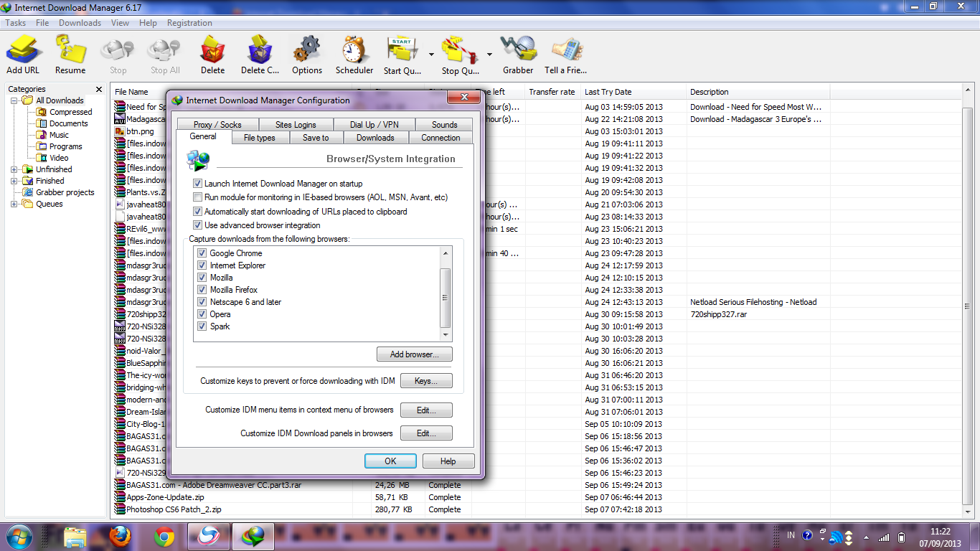The width and height of the screenshot is (980, 551).
Task: Uncheck Opera browser capture
Action: click(x=202, y=314)
